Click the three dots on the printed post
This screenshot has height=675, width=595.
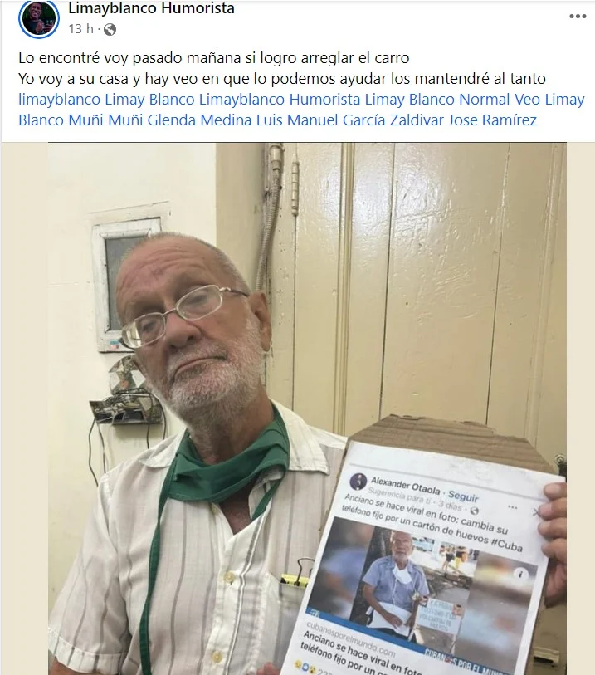[512, 507]
